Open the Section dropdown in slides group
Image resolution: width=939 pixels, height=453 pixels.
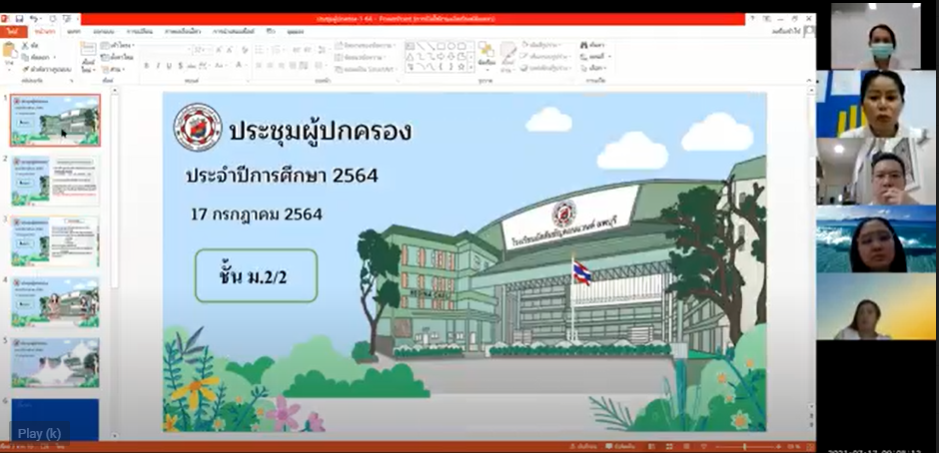pyautogui.click(x=112, y=70)
